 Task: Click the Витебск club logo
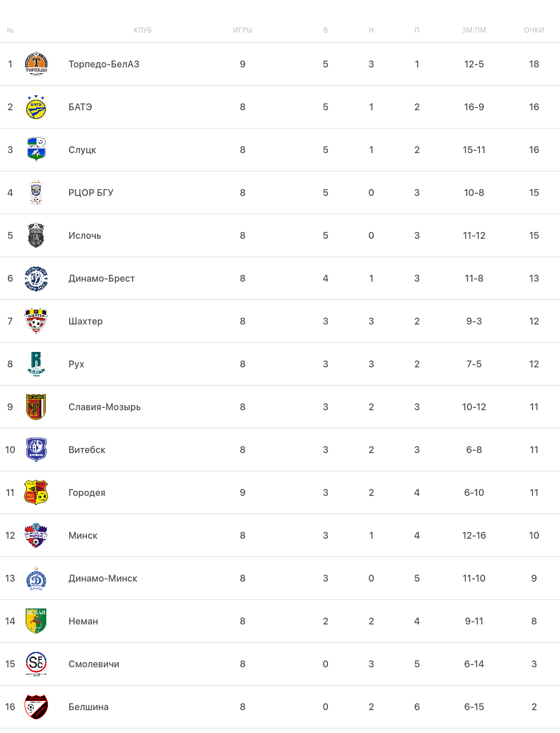(36, 450)
